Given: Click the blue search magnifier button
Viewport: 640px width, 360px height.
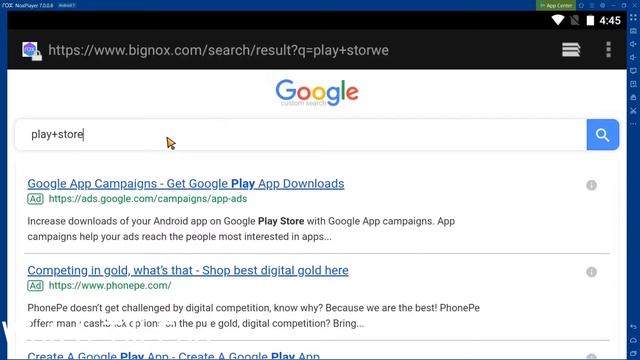Looking at the screenshot, I should pos(602,135).
